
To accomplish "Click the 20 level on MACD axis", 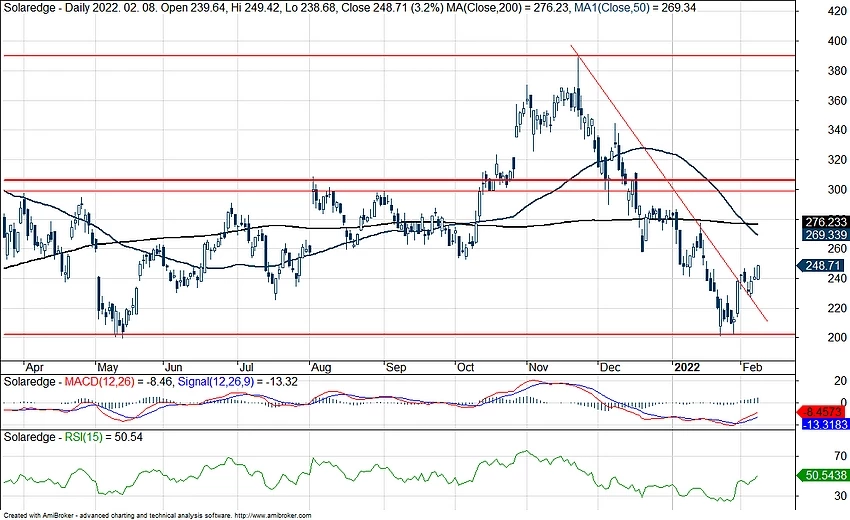I will [x=841, y=381].
